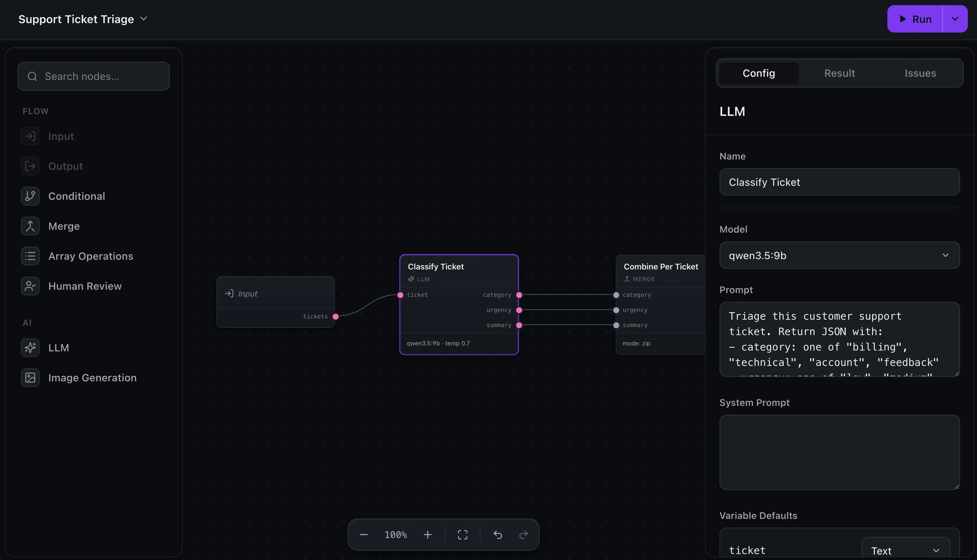Click the Input node icon in sidebar
This screenshot has width=977, height=560.
pyautogui.click(x=30, y=136)
